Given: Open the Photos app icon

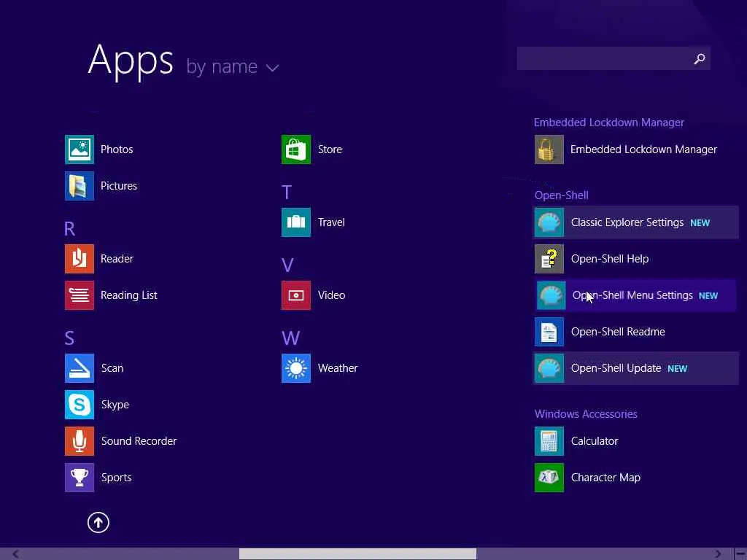Looking at the screenshot, I should pyautogui.click(x=79, y=149).
